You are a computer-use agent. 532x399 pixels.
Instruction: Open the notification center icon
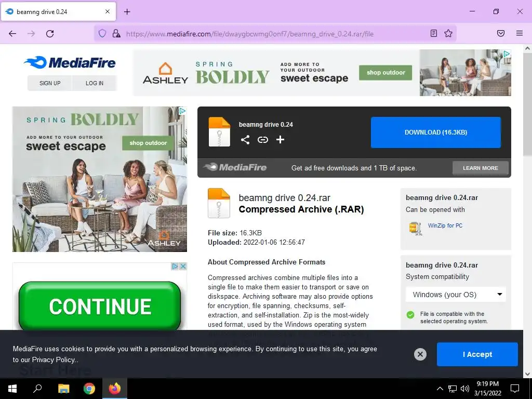coord(515,389)
